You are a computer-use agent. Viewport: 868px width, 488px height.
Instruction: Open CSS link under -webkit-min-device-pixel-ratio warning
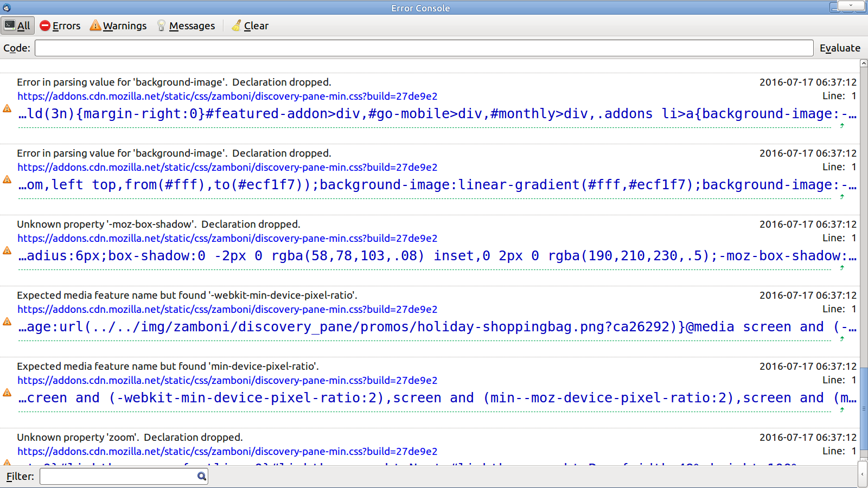coord(227,309)
